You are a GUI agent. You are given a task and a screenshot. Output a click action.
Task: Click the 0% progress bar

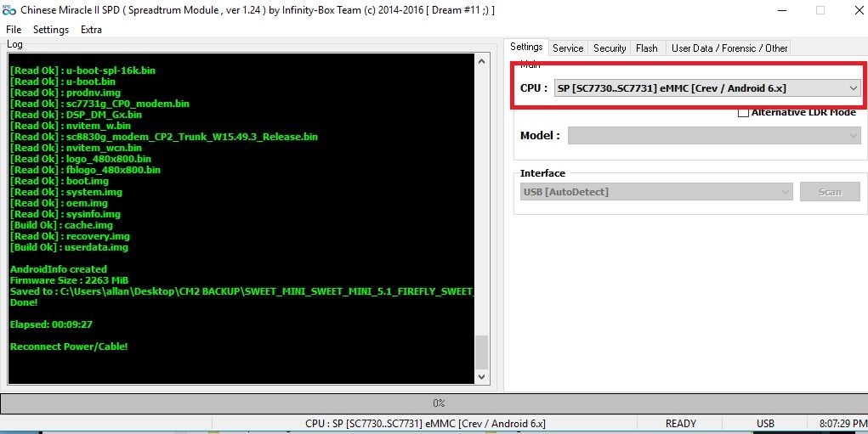click(434, 403)
